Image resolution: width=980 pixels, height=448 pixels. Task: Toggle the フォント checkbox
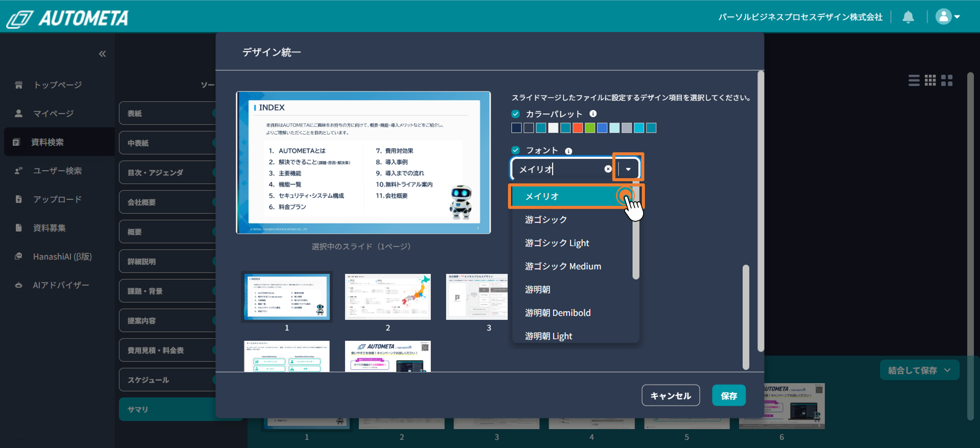515,150
